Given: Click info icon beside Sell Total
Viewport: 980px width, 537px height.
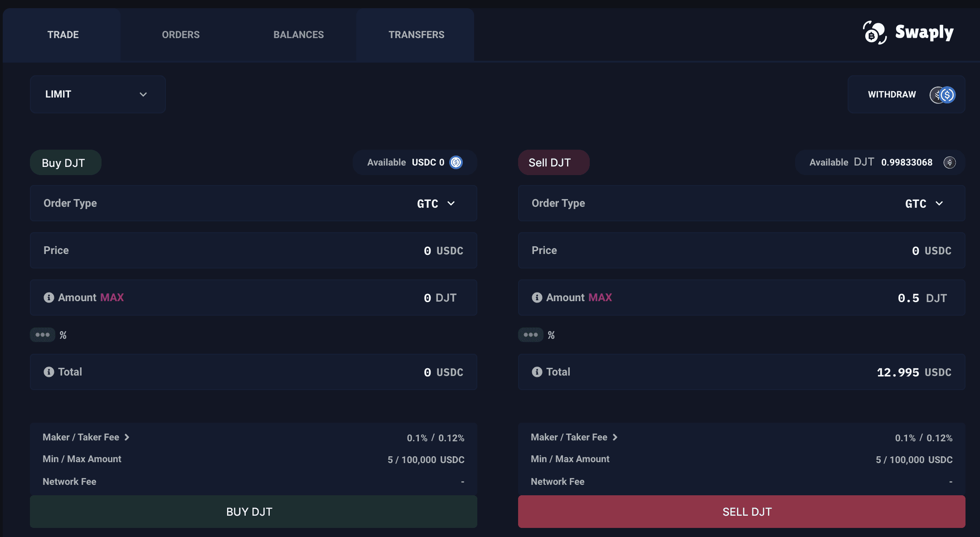Looking at the screenshot, I should tap(537, 372).
